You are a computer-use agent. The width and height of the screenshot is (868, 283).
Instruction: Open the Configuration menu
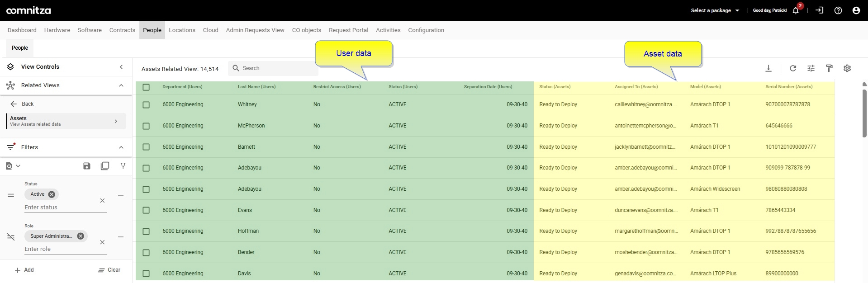pos(426,30)
